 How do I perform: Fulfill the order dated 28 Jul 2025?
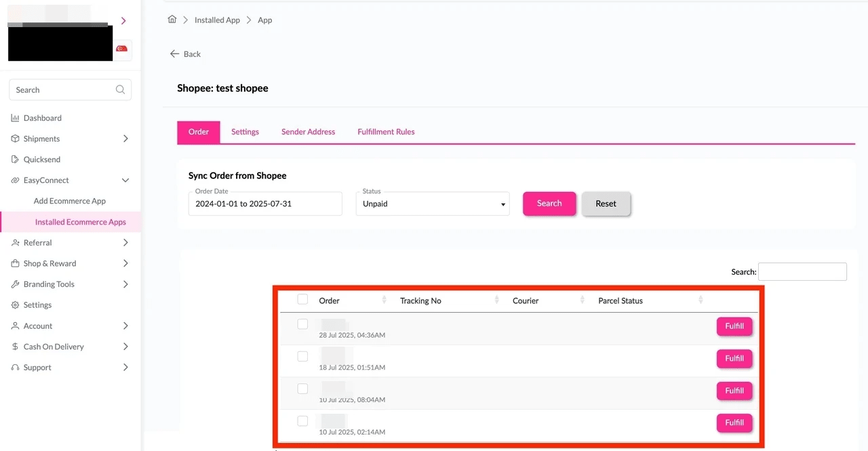(x=734, y=326)
